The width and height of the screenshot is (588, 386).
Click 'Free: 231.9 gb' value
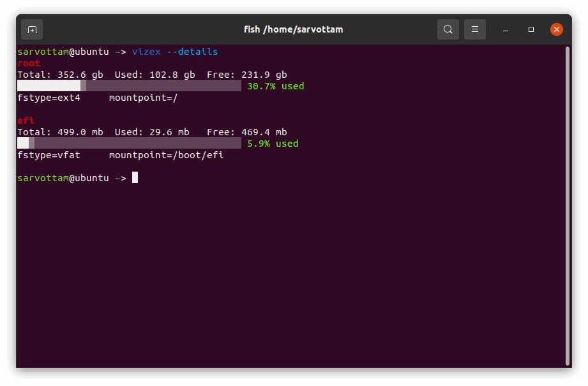[x=246, y=75]
